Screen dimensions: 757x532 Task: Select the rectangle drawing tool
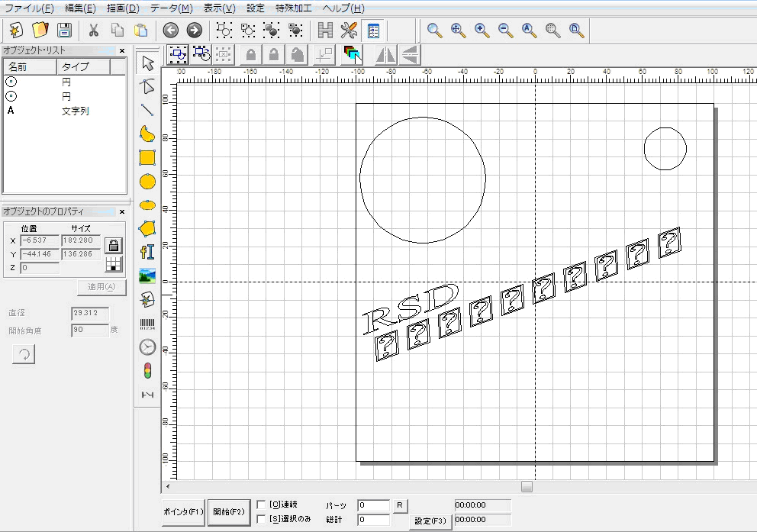pos(147,157)
